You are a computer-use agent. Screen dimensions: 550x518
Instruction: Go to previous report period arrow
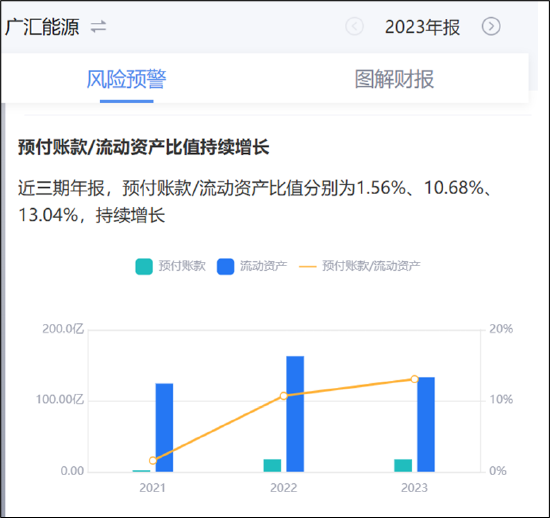pos(354,26)
